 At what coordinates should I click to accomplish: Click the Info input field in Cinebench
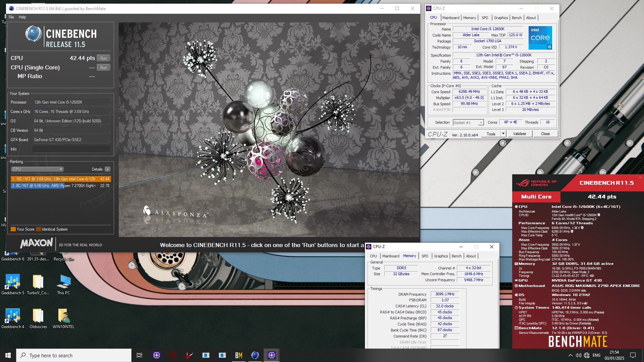tap(71, 149)
